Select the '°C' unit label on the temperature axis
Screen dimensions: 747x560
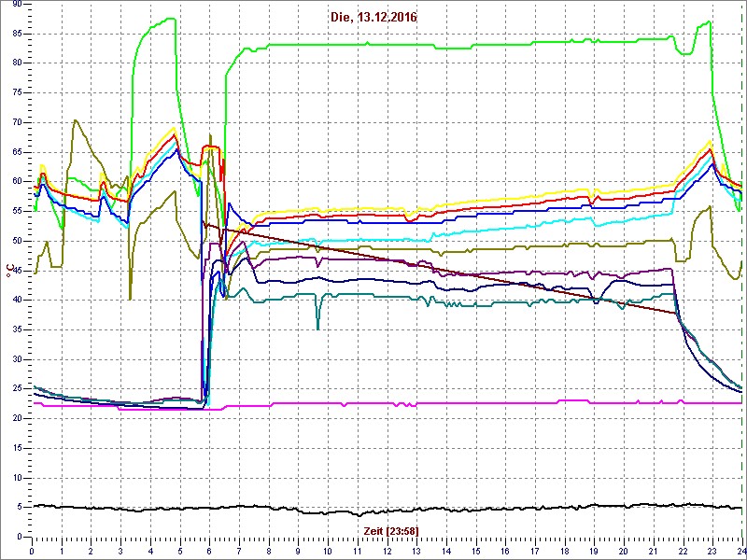click(x=9, y=272)
